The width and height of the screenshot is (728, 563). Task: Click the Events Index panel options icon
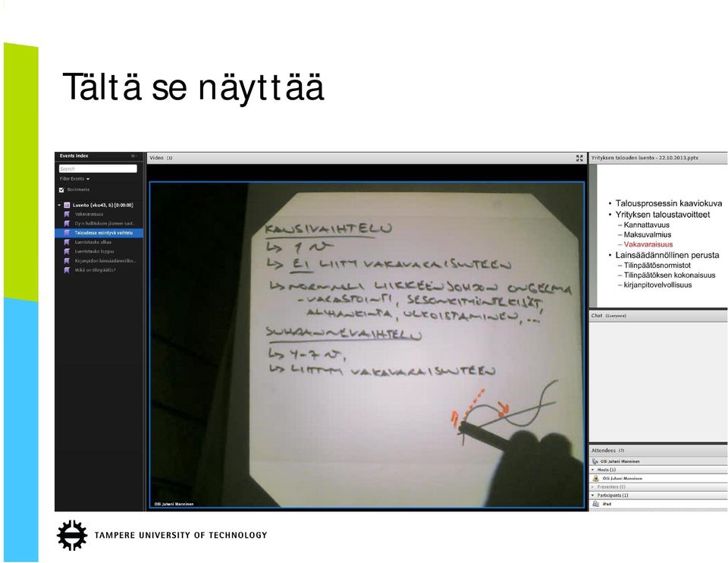click(134, 156)
